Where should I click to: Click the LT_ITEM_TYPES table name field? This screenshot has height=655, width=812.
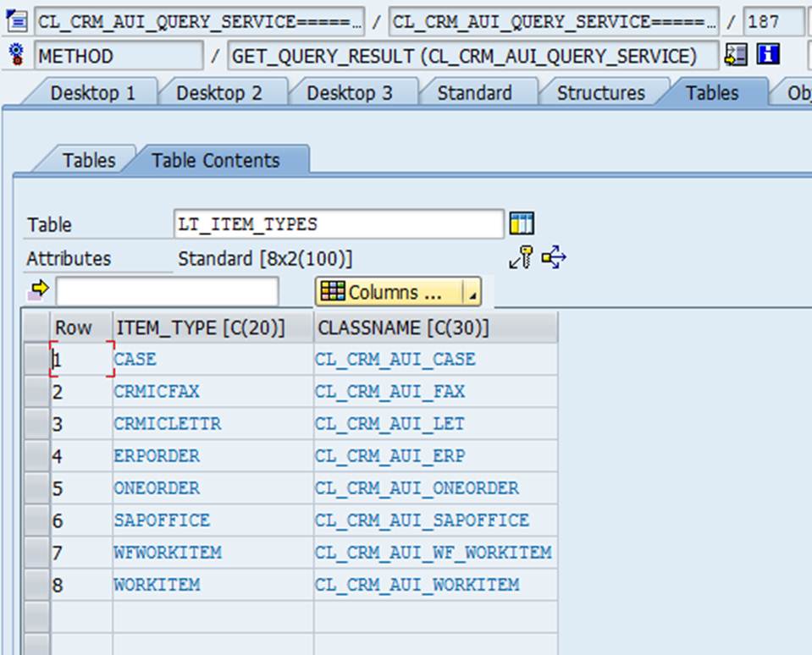[x=338, y=224]
